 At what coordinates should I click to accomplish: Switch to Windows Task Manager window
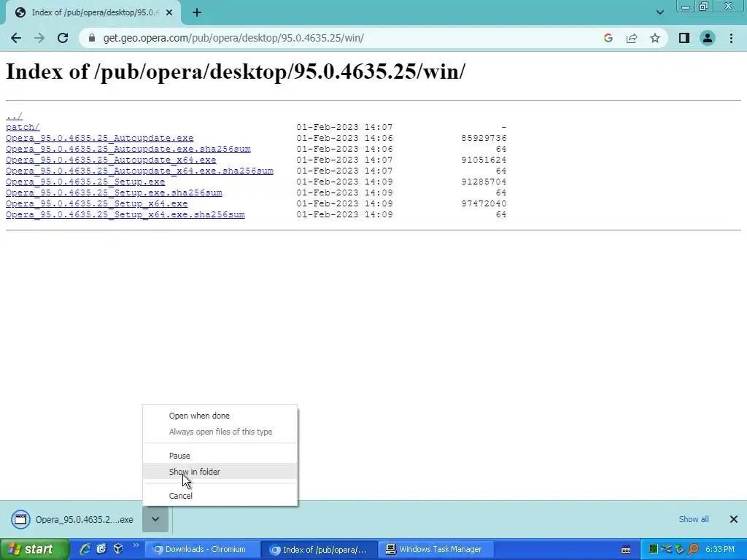tap(435, 550)
